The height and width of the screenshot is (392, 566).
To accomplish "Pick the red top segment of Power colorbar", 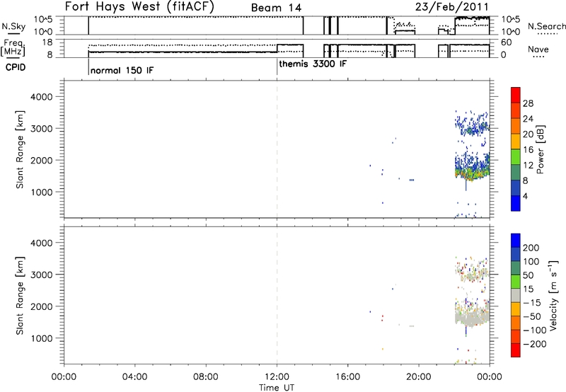I will (x=516, y=95).
